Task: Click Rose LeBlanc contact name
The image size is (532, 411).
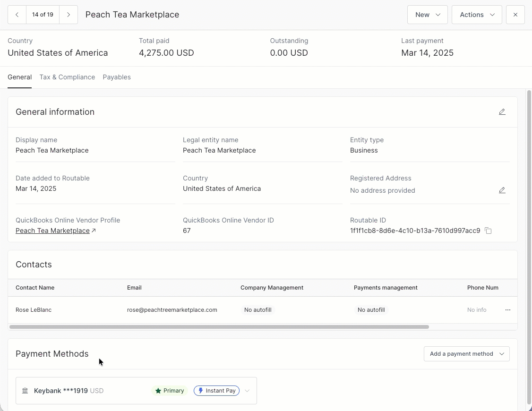Action: pos(34,310)
